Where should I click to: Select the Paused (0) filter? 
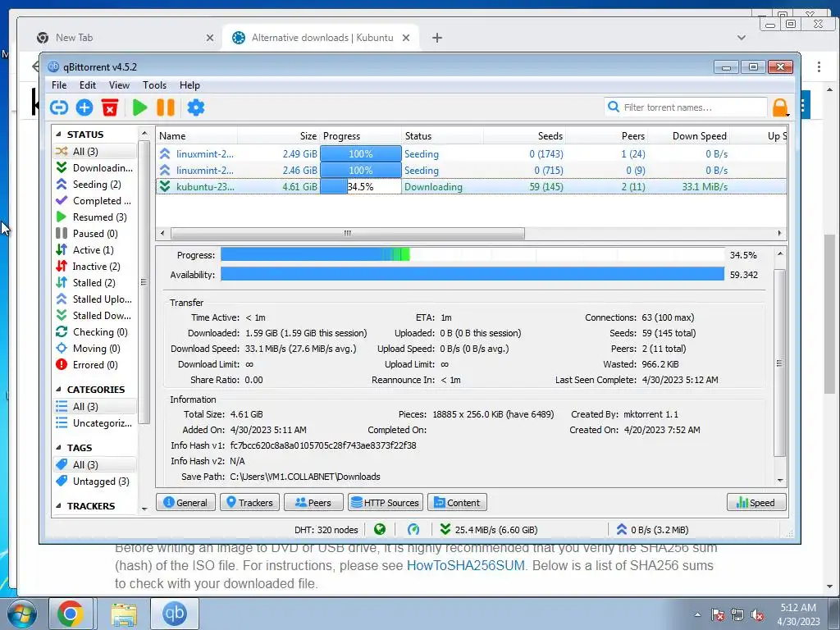[95, 234]
